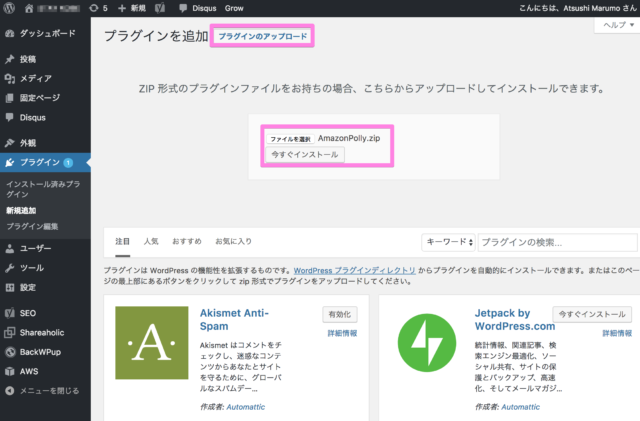Viewport: 640px width, 421px height.
Task: Click the プラグイン plug icon
Action: click(10, 163)
